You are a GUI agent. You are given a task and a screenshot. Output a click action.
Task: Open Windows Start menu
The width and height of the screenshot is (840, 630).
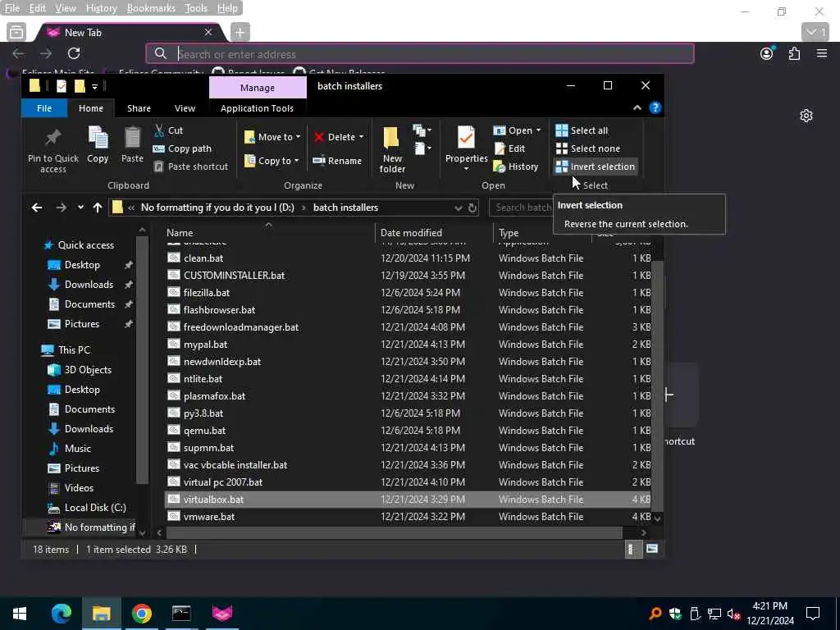20,614
